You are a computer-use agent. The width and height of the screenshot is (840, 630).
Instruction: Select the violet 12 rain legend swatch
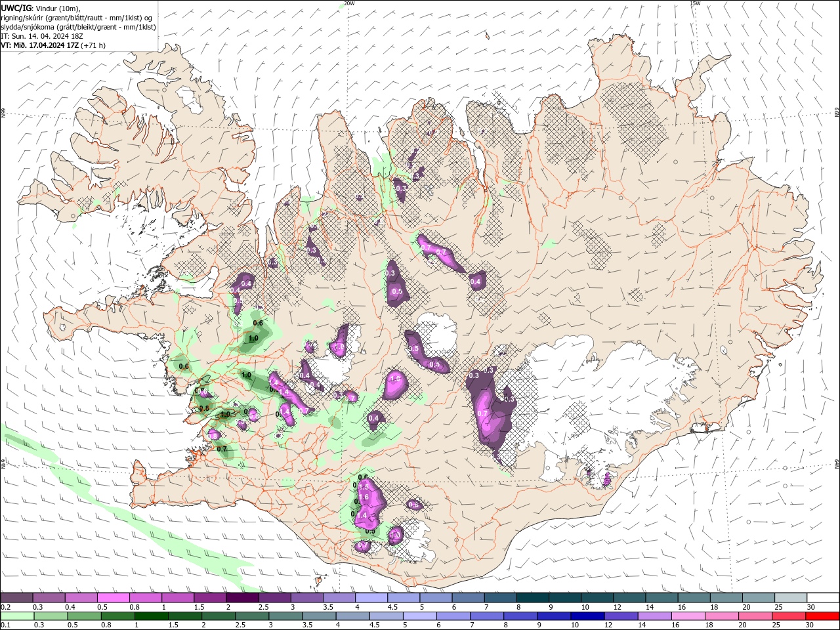pos(622,616)
